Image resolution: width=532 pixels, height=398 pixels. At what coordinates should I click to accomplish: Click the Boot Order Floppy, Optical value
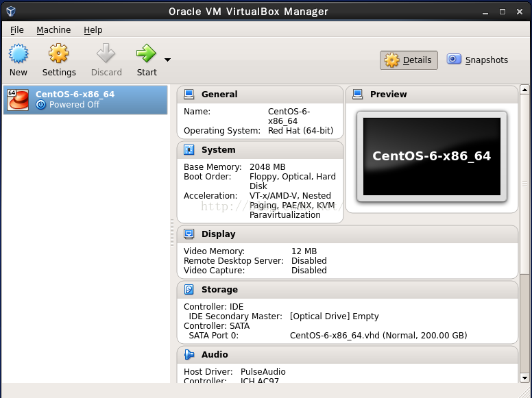293,182
